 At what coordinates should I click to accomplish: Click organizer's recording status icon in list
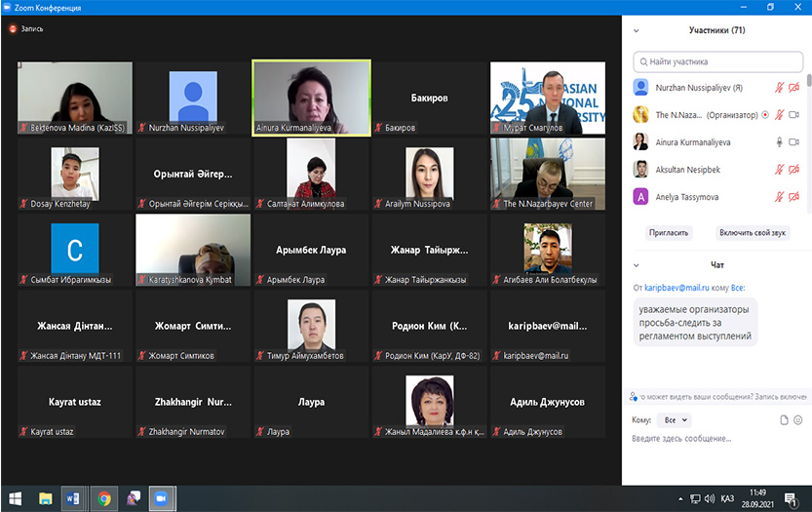[x=764, y=114]
